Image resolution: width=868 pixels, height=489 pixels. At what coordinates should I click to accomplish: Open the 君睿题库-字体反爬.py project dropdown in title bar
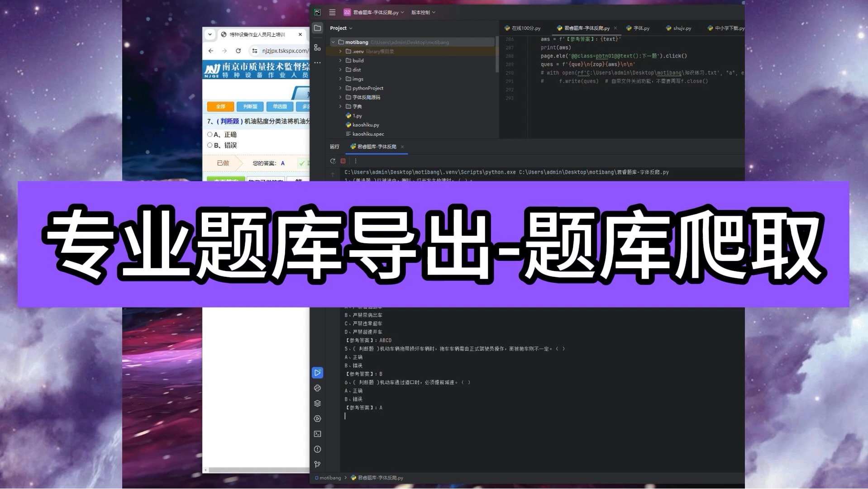(374, 12)
